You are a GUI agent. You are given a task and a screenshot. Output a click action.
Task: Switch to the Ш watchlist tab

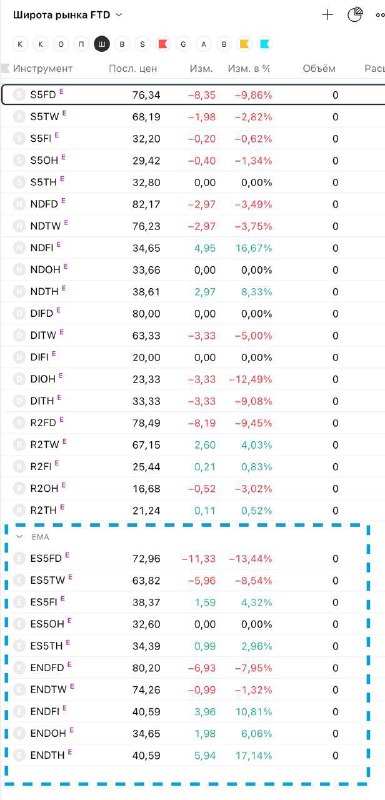[x=101, y=44]
